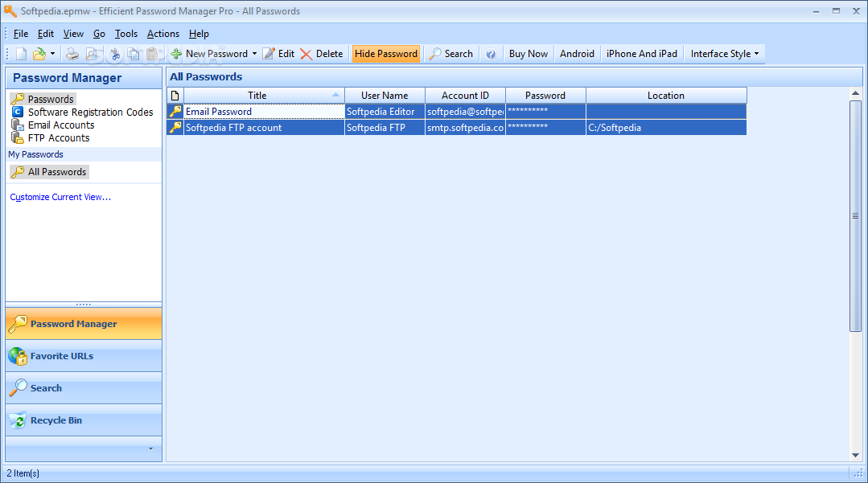Click the Customize Current View link
Viewport: 868px width, 483px height.
[60, 197]
